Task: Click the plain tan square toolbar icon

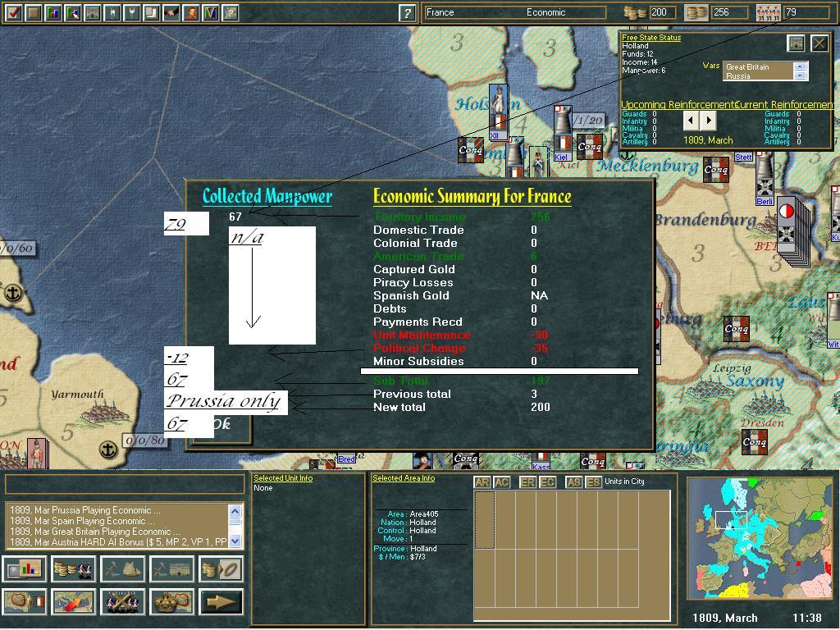Action: pyautogui.click(x=33, y=12)
